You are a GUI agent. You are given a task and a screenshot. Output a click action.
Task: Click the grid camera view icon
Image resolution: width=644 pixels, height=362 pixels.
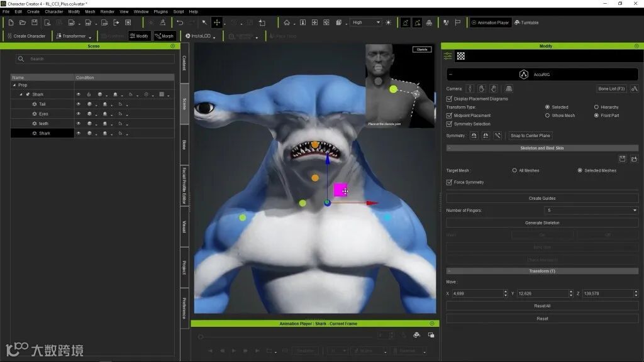509,89
